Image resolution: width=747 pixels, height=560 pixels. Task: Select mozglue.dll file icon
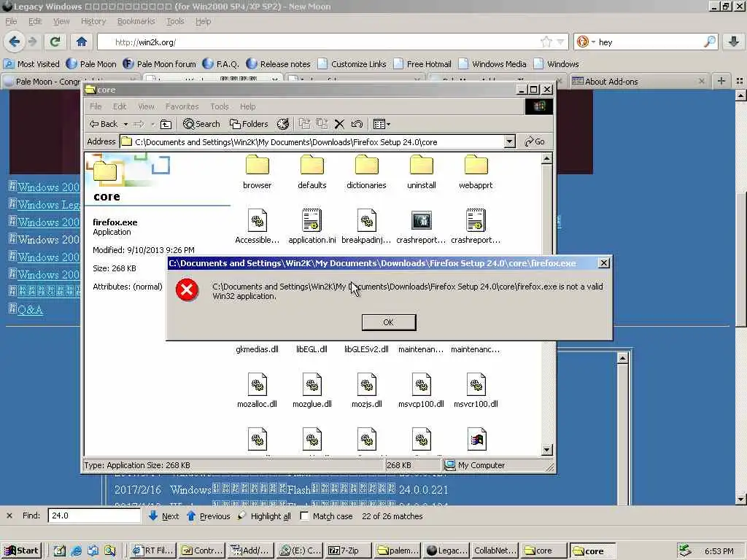pyautogui.click(x=312, y=385)
